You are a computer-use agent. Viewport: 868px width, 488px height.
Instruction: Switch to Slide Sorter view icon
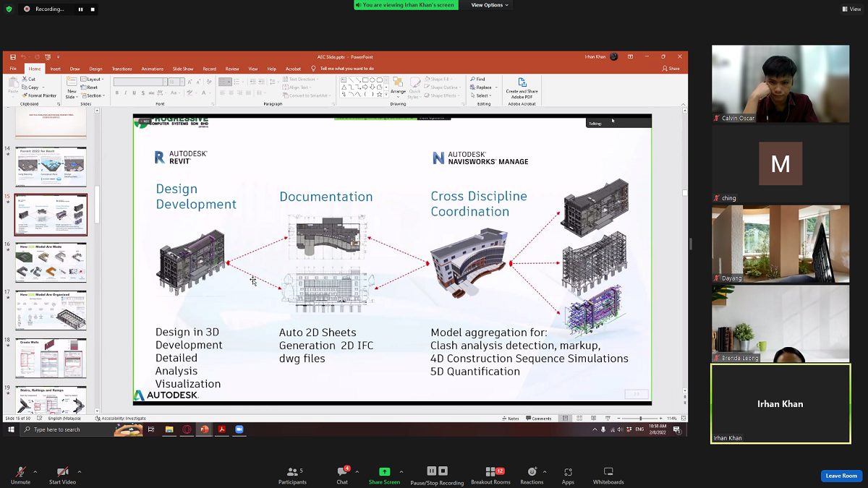pos(579,419)
